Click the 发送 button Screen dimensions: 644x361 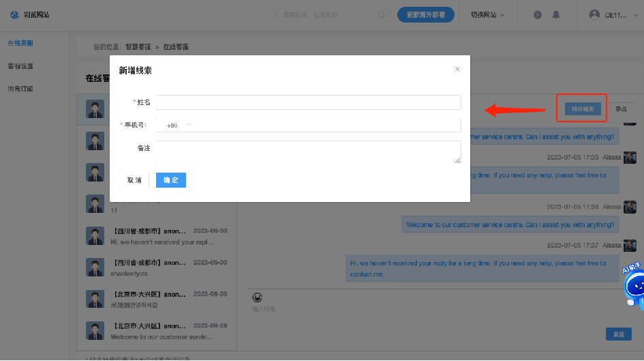coord(619,334)
